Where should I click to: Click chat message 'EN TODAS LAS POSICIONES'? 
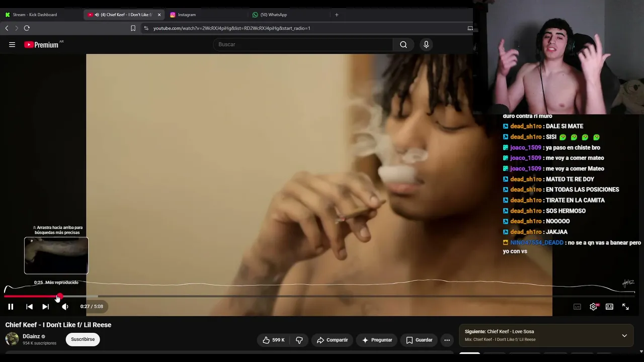tap(582, 190)
